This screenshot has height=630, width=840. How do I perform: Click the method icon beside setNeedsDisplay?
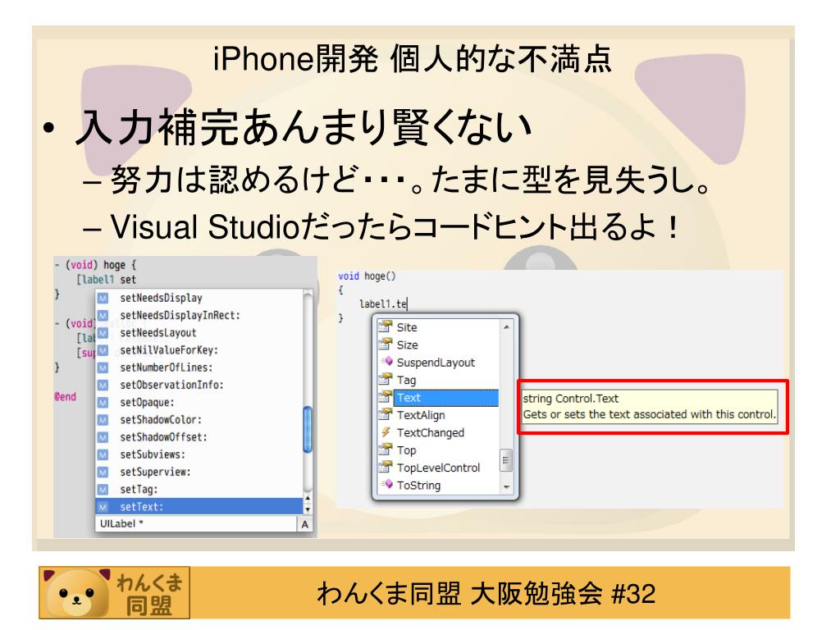tap(103, 298)
